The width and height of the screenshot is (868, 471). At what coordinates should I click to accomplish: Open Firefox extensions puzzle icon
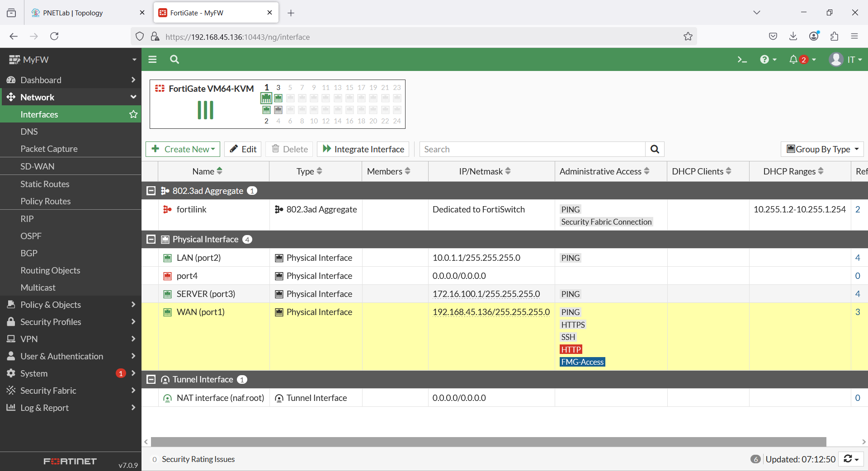(834, 37)
